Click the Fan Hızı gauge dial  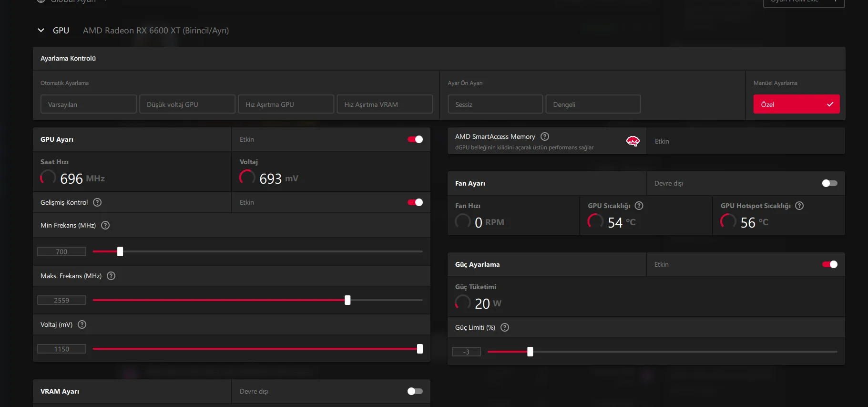pyautogui.click(x=463, y=222)
